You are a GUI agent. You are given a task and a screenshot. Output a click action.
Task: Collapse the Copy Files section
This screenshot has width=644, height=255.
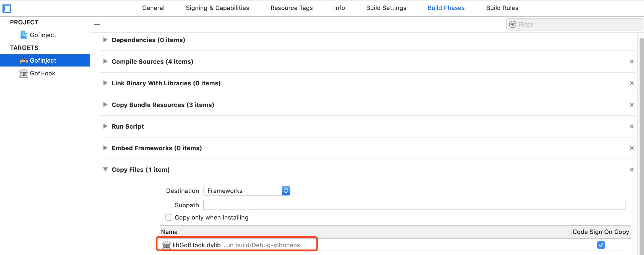(105, 169)
